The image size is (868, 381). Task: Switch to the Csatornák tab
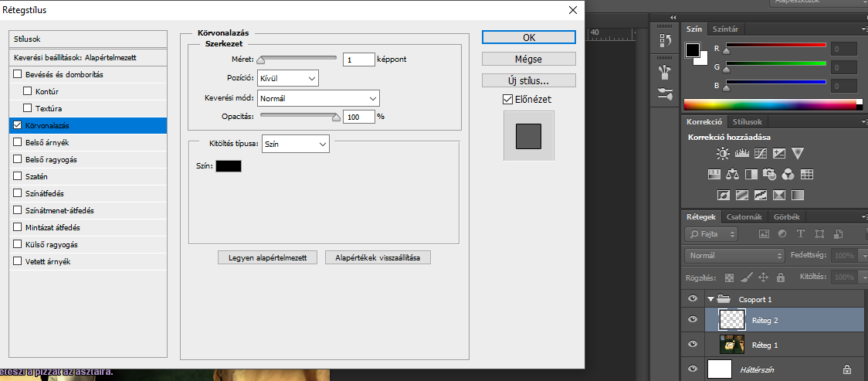point(744,217)
